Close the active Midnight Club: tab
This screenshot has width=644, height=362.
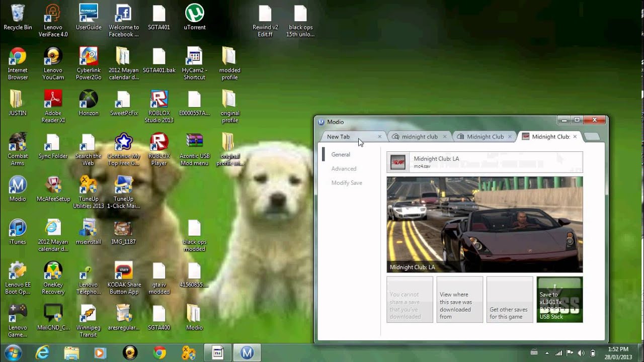pos(575,137)
